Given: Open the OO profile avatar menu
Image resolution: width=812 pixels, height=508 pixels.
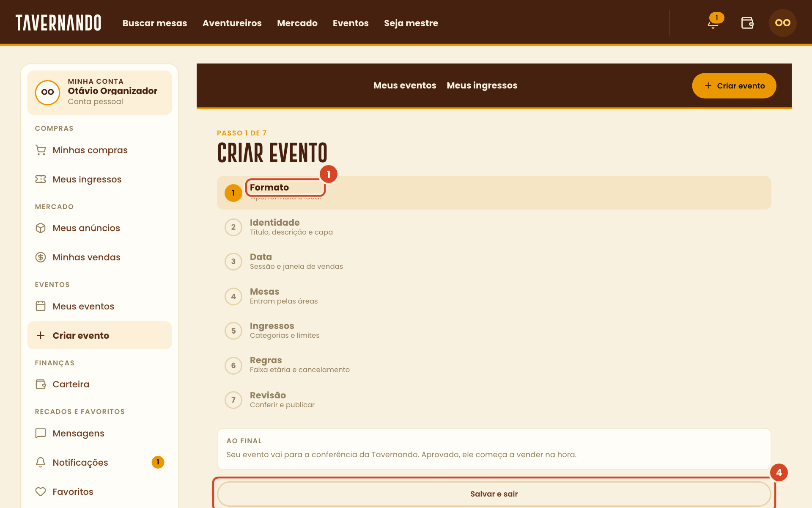Looking at the screenshot, I should pyautogui.click(x=782, y=23).
